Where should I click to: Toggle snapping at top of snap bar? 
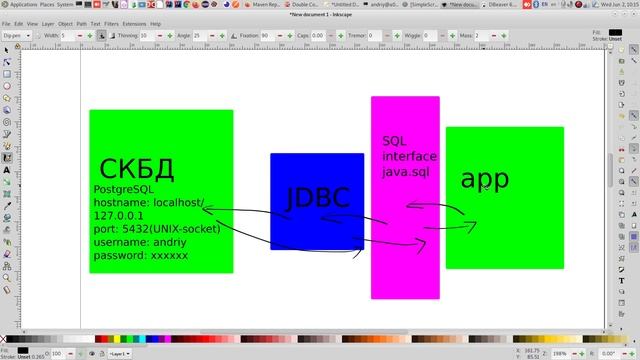[x=633, y=49]
